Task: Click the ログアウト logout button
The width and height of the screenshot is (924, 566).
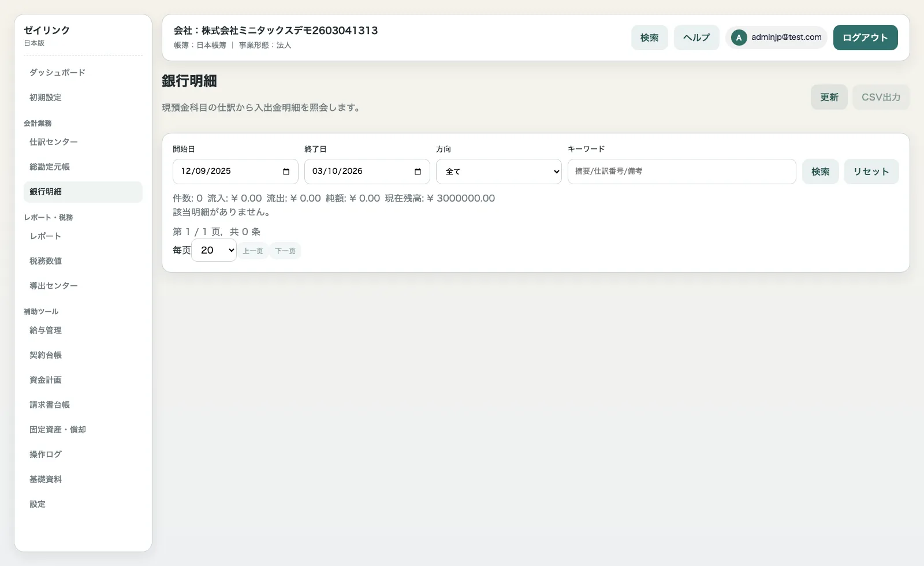Action: [865, 38]
